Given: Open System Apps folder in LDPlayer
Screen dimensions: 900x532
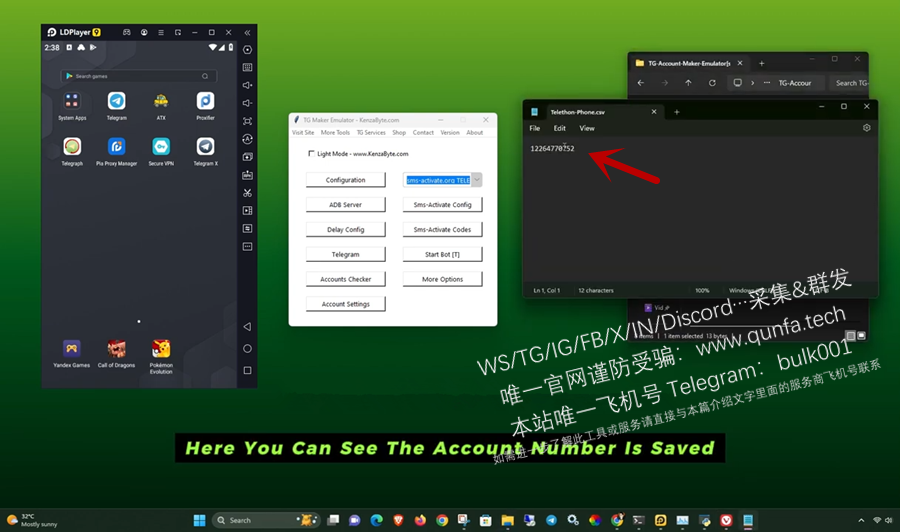Looking at the screenshot, I should pos(72,101).
